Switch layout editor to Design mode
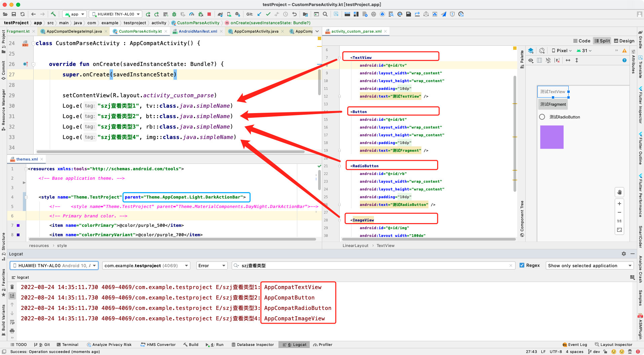 624,41
